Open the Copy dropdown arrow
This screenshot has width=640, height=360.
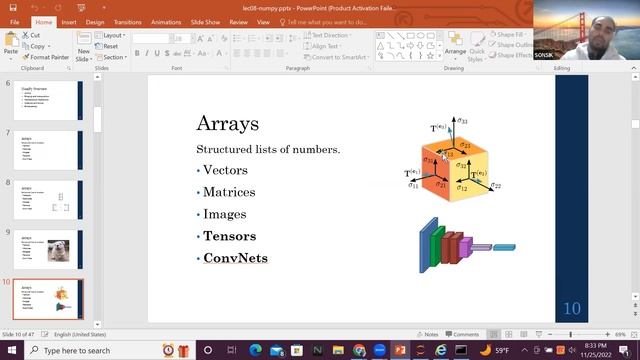click(x=49, y=47)
